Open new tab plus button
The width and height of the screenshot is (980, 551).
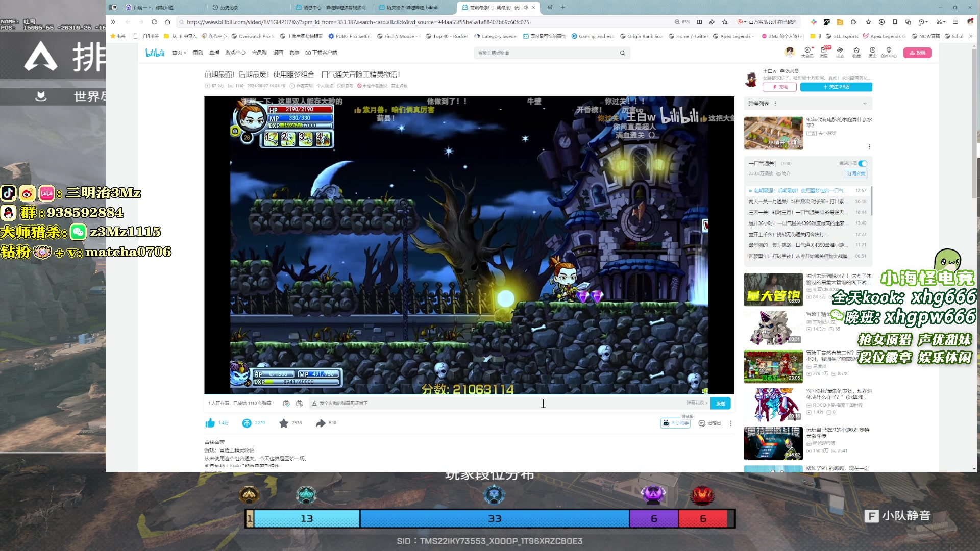click(563, 7)
